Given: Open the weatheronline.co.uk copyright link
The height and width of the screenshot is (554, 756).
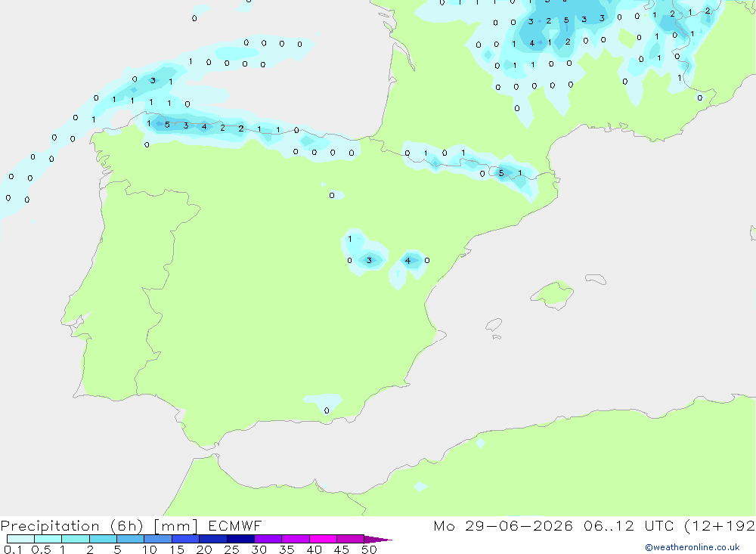Looking at the screenshot, I should [x=692, y=547].
